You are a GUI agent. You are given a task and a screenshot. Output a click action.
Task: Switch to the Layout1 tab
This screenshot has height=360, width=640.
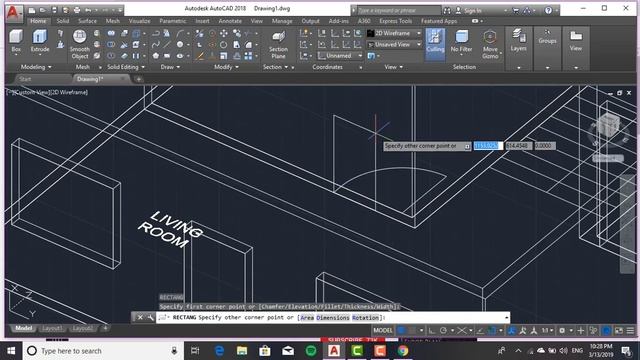tap(52, 328)
